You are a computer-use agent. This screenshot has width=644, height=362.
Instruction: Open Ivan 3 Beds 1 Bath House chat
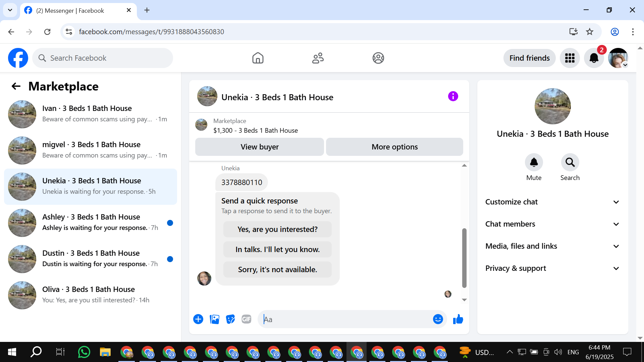[91, 114]
